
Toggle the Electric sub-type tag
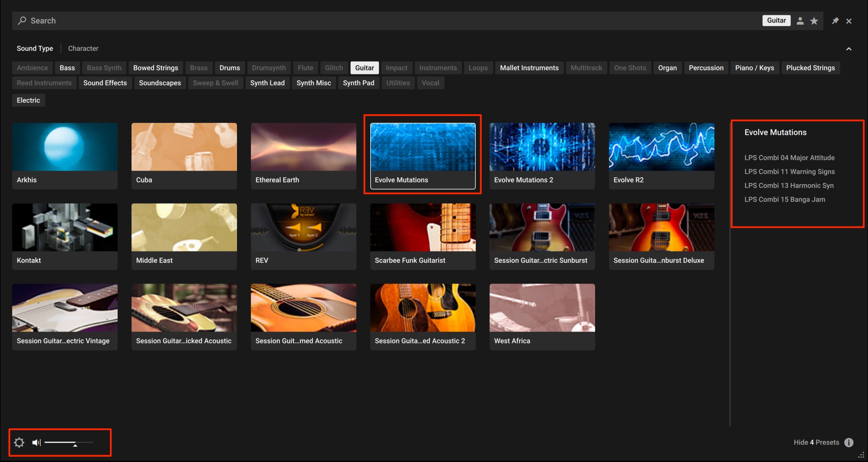coord(28,100)
